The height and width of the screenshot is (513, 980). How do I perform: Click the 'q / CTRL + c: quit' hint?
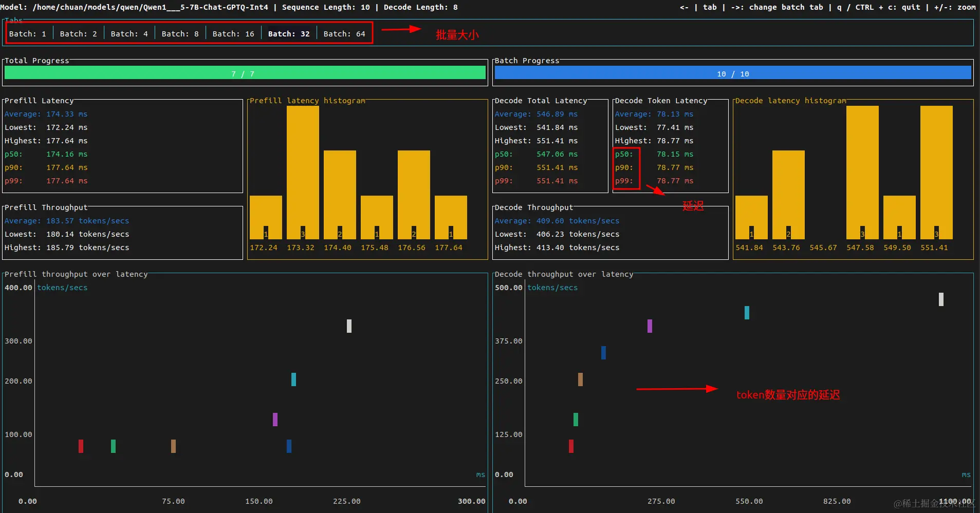[x=879, y=7]
